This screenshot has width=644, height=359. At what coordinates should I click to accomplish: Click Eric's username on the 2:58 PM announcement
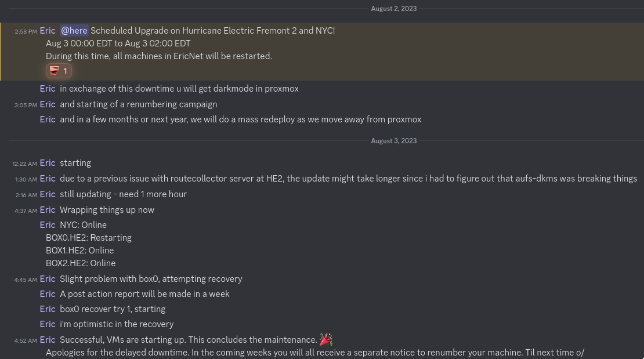(x=48, y=31)
